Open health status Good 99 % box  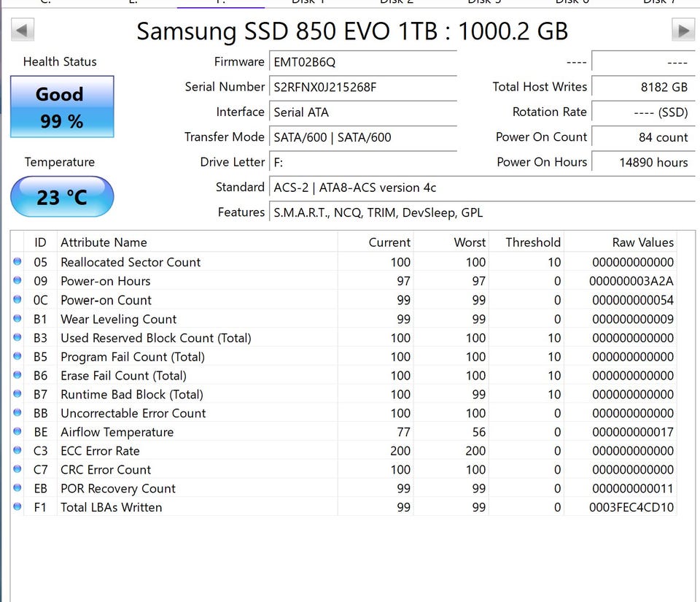pos(62,107)
